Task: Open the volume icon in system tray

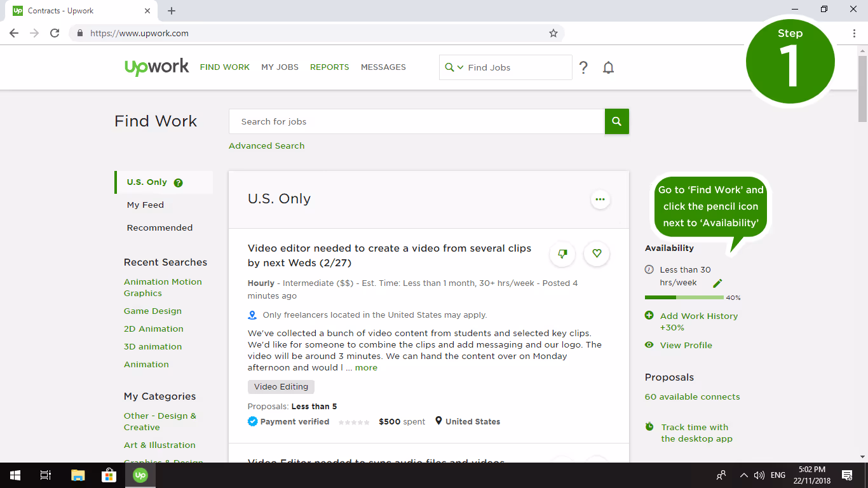Action: (x=759, y=475)
